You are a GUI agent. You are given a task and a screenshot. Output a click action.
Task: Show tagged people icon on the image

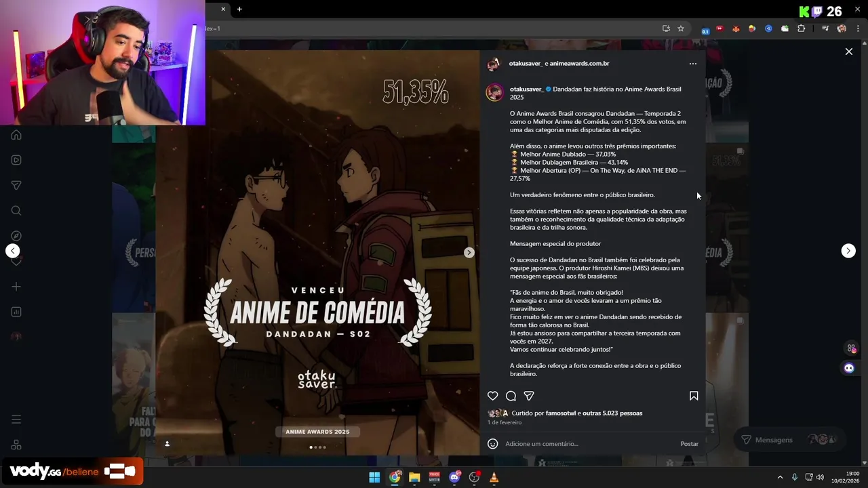167,444
